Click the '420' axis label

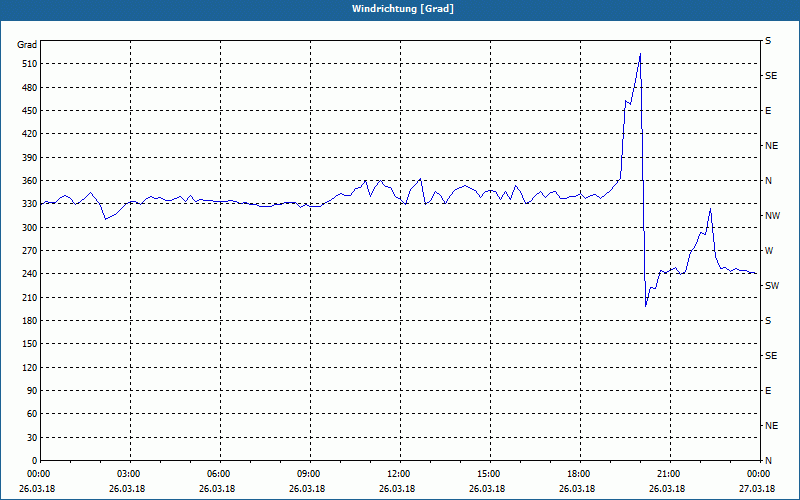click(29, 134)
